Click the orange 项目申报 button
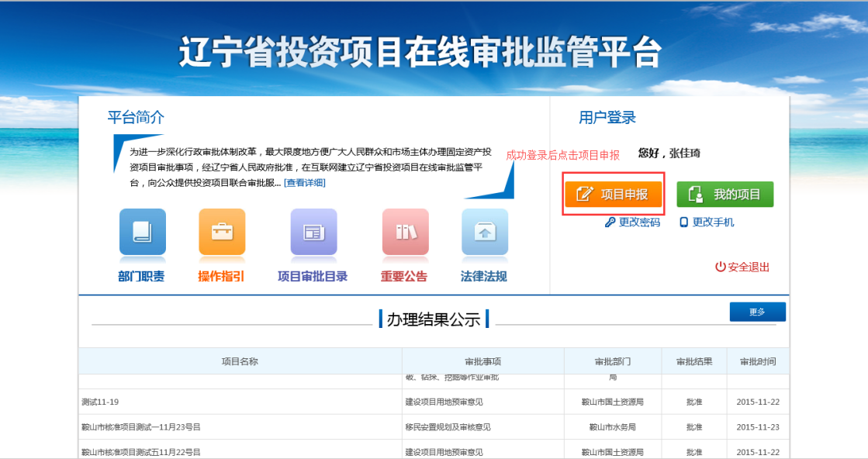868x459 pixels. [x=613, y=195]
